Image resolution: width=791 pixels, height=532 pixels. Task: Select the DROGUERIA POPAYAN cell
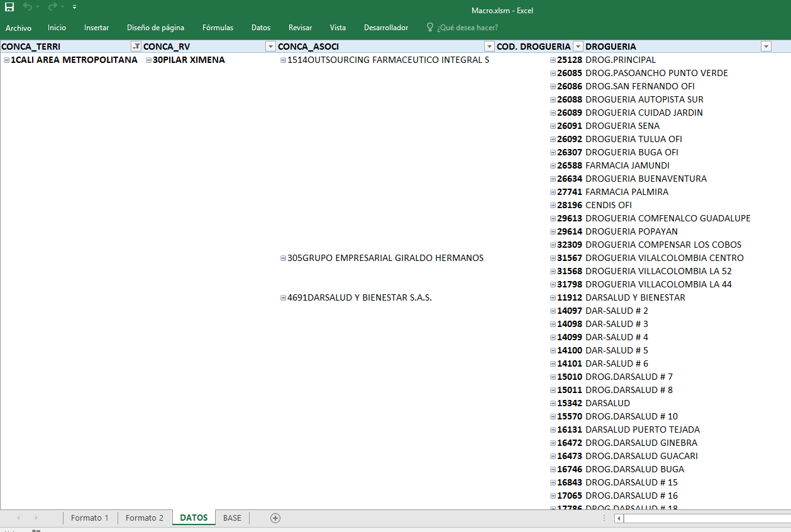pyautogui.click(x=631, y=232)
